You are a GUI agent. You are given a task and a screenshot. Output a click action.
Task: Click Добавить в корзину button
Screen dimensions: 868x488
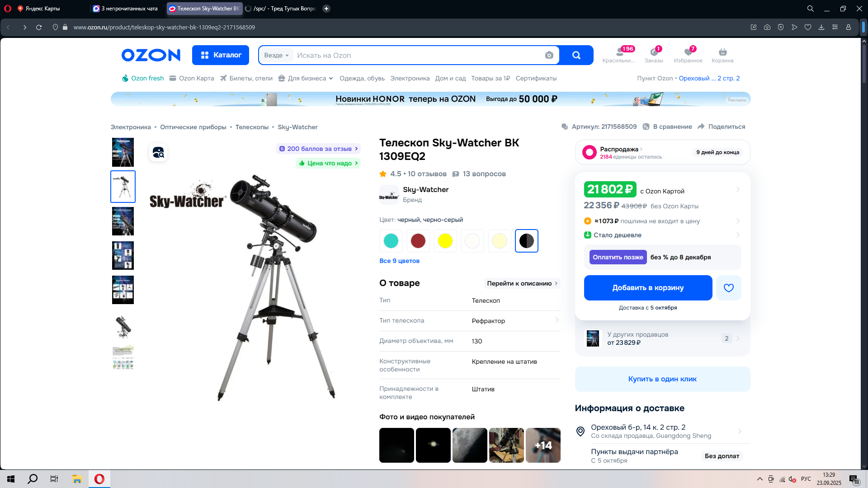click(648, 288)
